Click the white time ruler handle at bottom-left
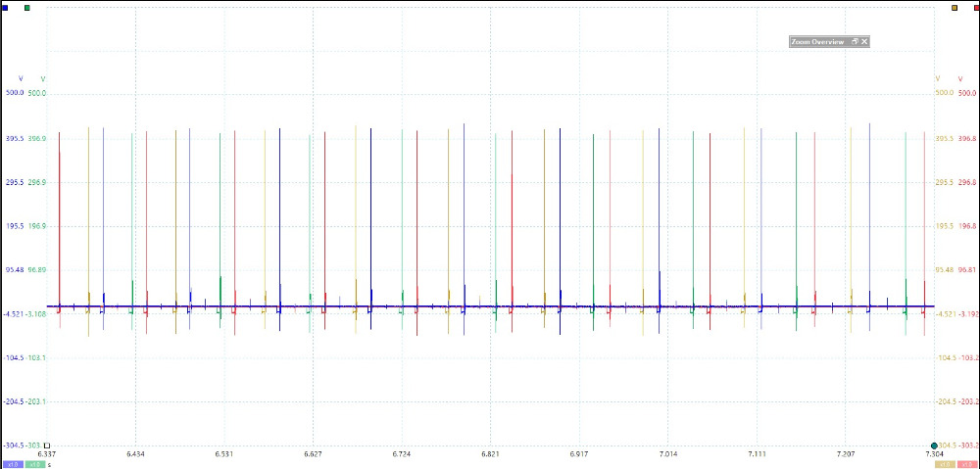Image resolution: width=980 pixels, height=469 pixels. pos(46,446)
